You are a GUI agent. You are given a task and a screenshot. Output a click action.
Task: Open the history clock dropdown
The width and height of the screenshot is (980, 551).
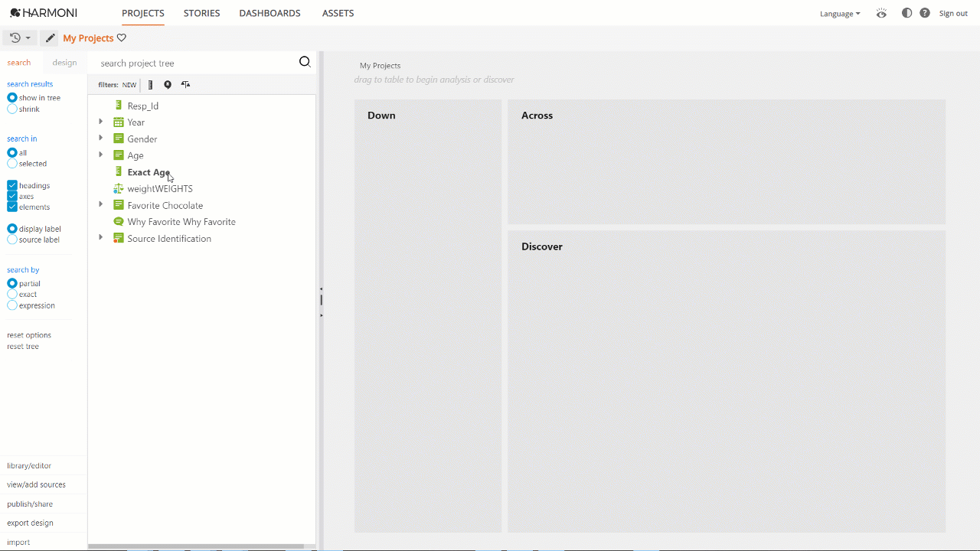20,37
